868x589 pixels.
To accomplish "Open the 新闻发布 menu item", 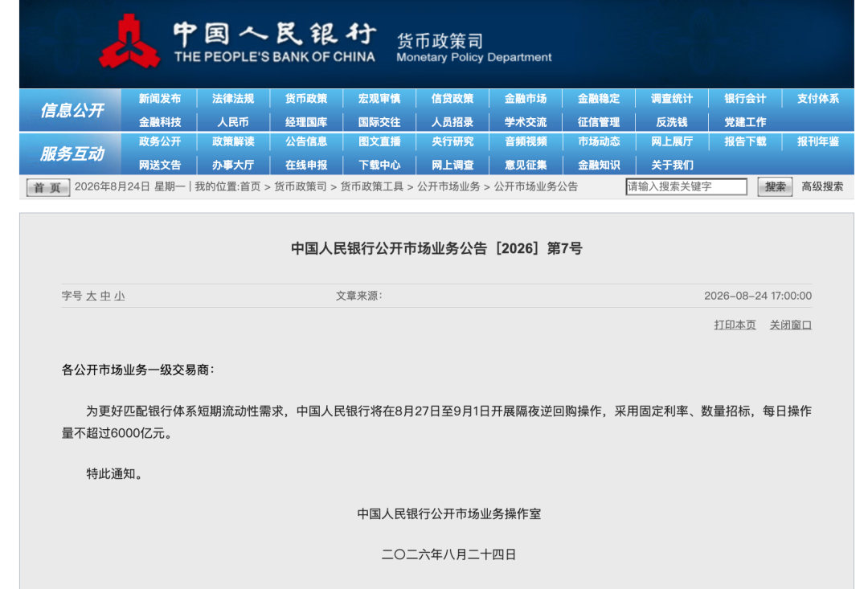I will tap(159, 99).
